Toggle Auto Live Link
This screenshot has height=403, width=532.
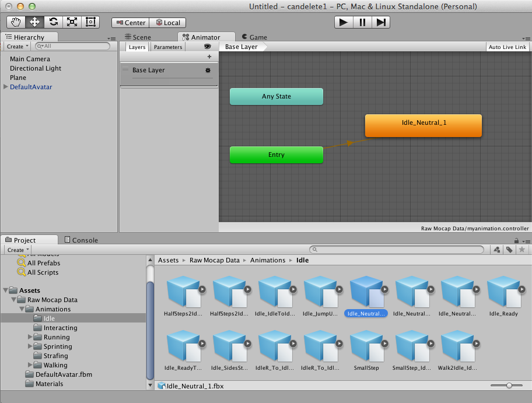click(x=508, y=47)
